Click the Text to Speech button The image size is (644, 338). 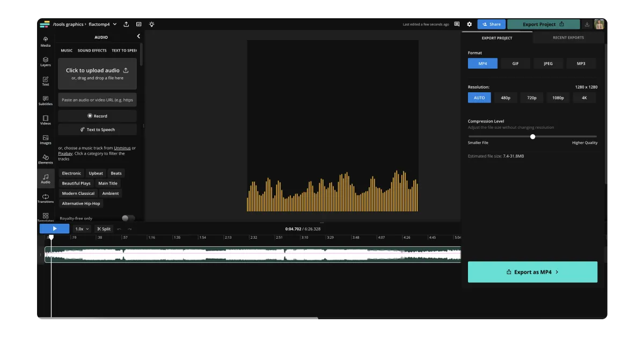pos(97,129)
